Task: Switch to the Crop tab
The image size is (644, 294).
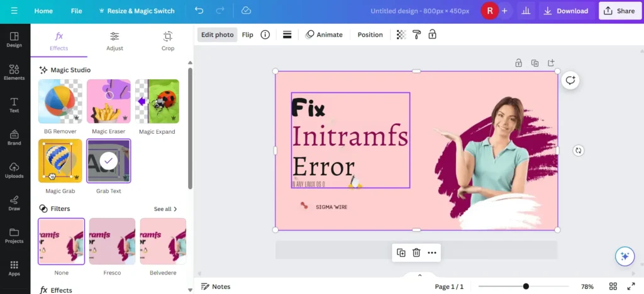Action: tap(167, 41)
